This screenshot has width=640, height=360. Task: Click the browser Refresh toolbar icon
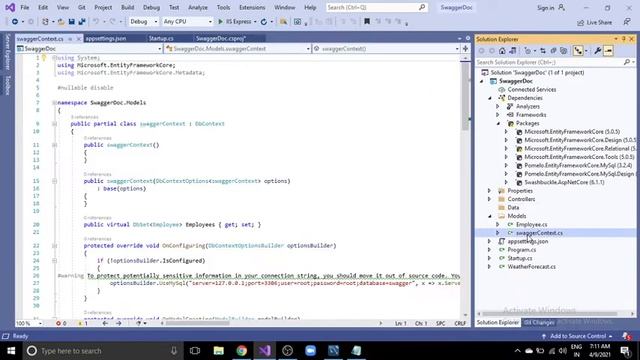(264, 22)
